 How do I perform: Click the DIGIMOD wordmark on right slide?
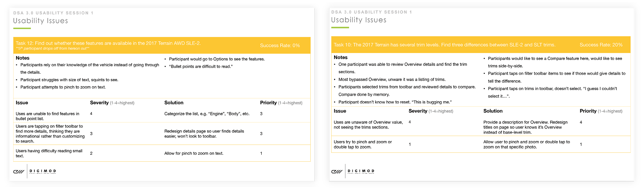tap(361, 171)
